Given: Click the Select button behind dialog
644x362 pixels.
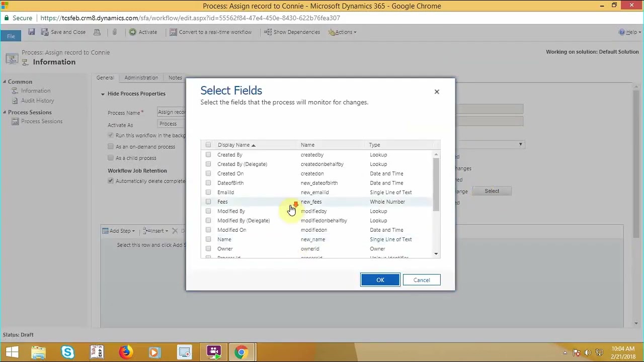Looking at the screenshot, I should (x=492, y=191).
